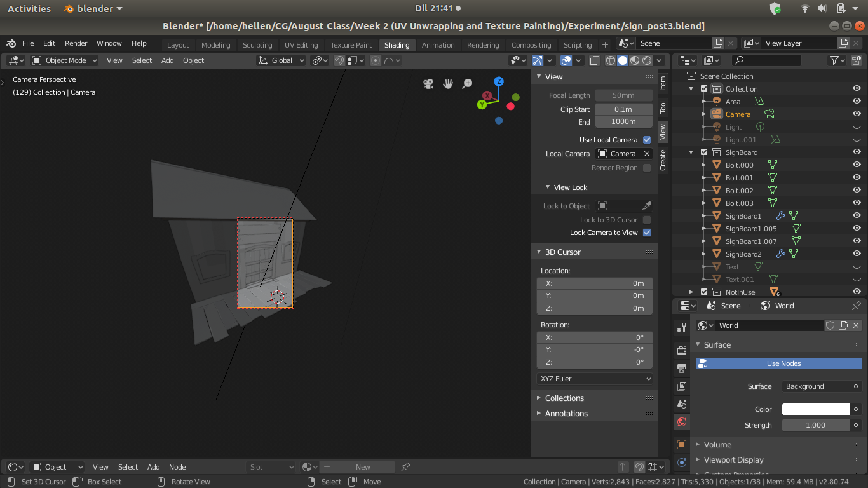This screenshot has height=488, width=868.
Task: Toggle snapping magnet icon
Action: pos(339,60)
